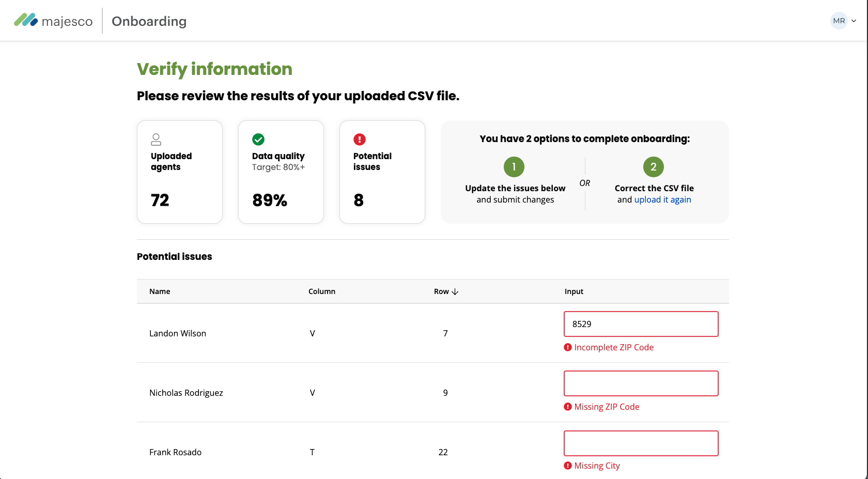Sort the table by Row column
Viewport: 868px width, 479px height.
(x=446, y=291)
